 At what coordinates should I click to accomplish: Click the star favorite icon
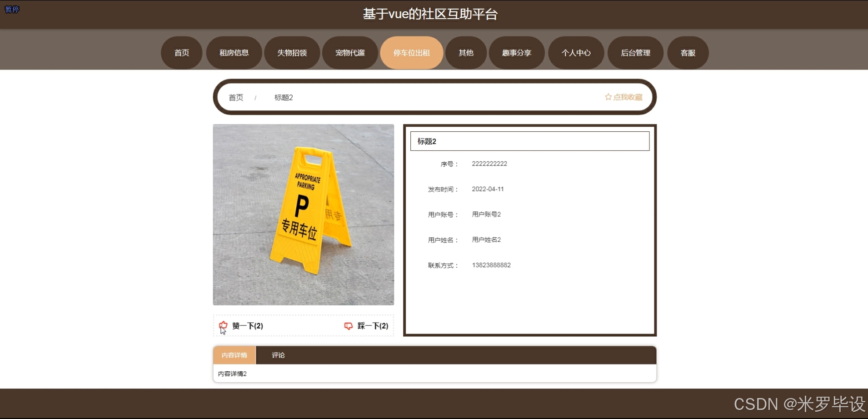click(x=608, y=97)
